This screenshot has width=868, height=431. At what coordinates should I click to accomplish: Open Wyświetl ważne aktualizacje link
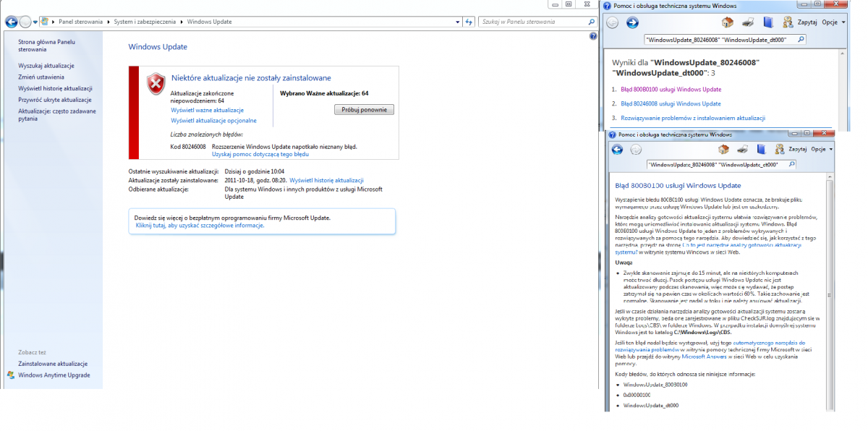[207, 110]
